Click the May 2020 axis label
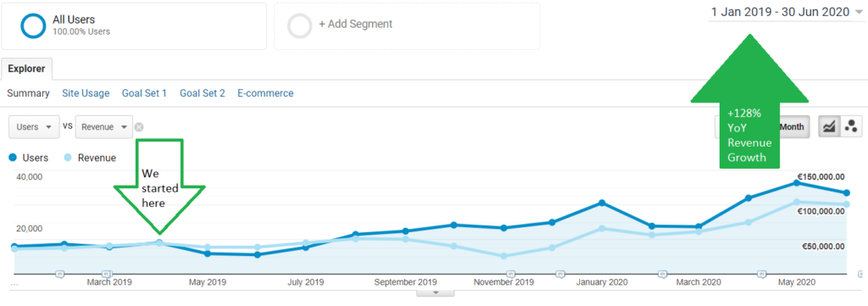Screen dimensions: 868x306 (797, 282)
